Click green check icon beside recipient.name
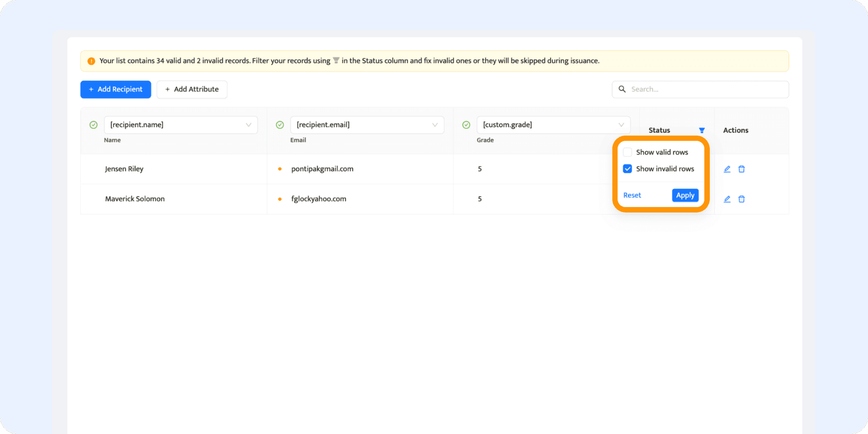The image size is (868, 434). (x=94, y=125)
